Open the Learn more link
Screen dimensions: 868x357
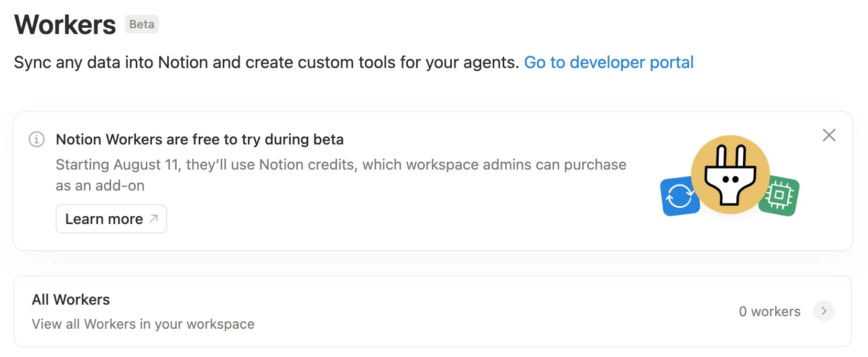click(111, 219)
